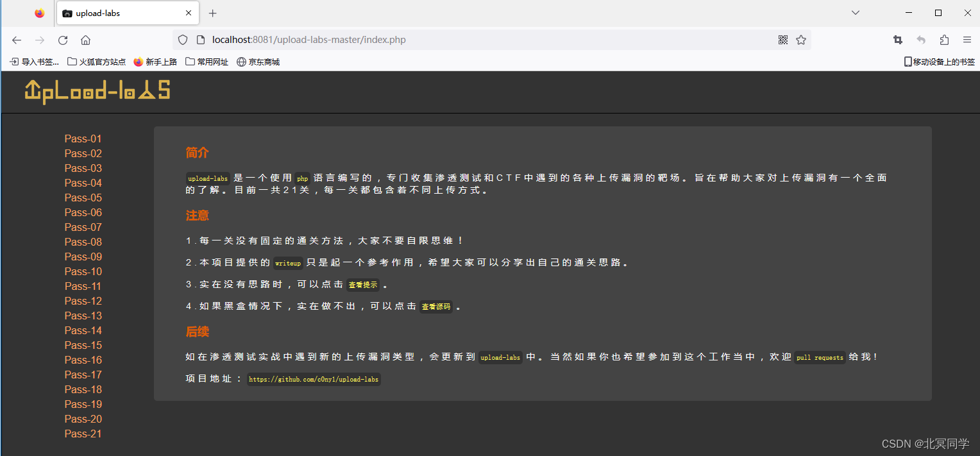Open Pass-06 in the sidebar
Screen dimensions: 980x456
(x=83, y=212)
